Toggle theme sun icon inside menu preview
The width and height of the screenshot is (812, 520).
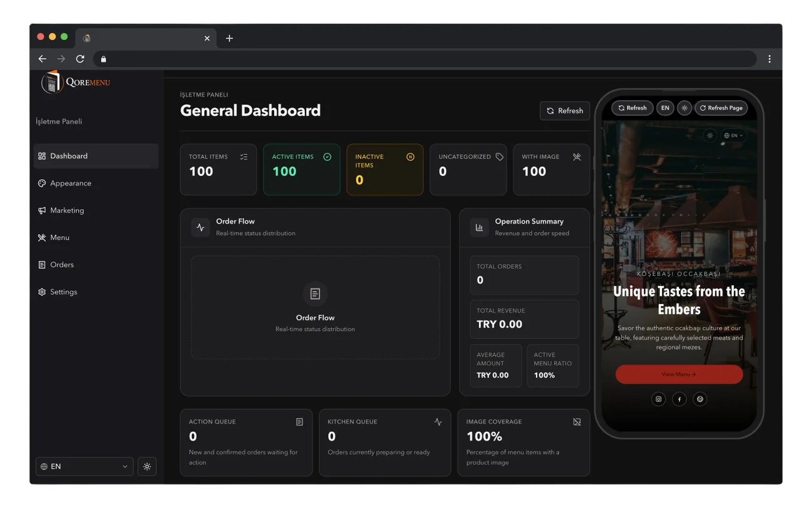(710, 135)
